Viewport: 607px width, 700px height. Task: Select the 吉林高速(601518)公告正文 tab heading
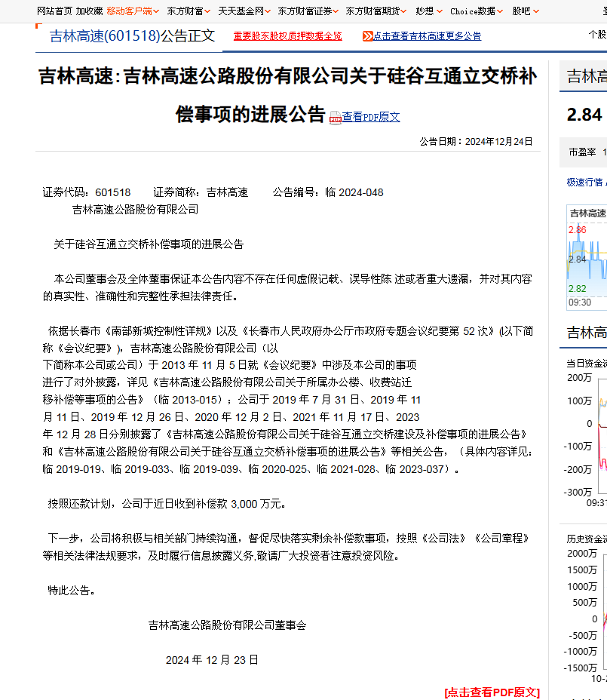coord(133,36)
